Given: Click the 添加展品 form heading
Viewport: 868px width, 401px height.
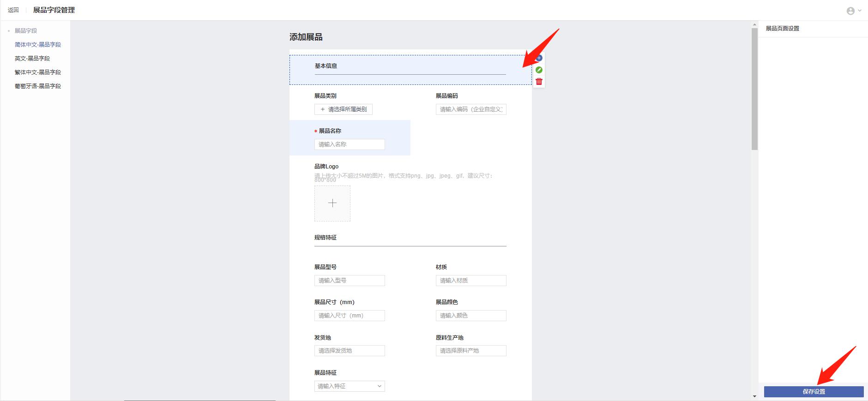Looking at the screenshot, I should [x=306, y=37].
